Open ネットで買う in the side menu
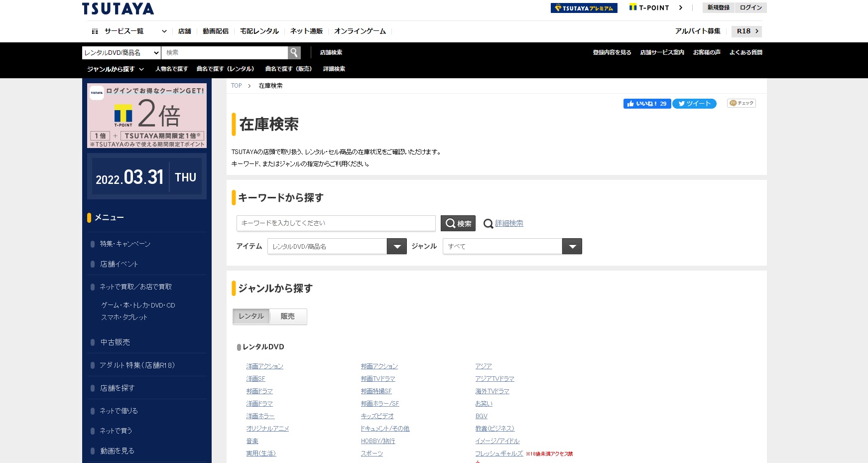 [x=116, y=431]
